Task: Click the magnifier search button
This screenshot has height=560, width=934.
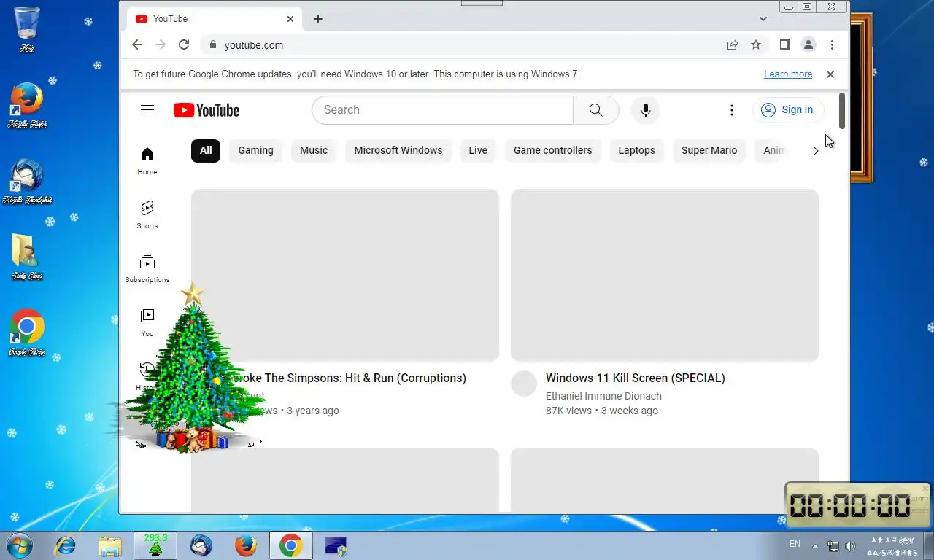Action: point(596,110)
